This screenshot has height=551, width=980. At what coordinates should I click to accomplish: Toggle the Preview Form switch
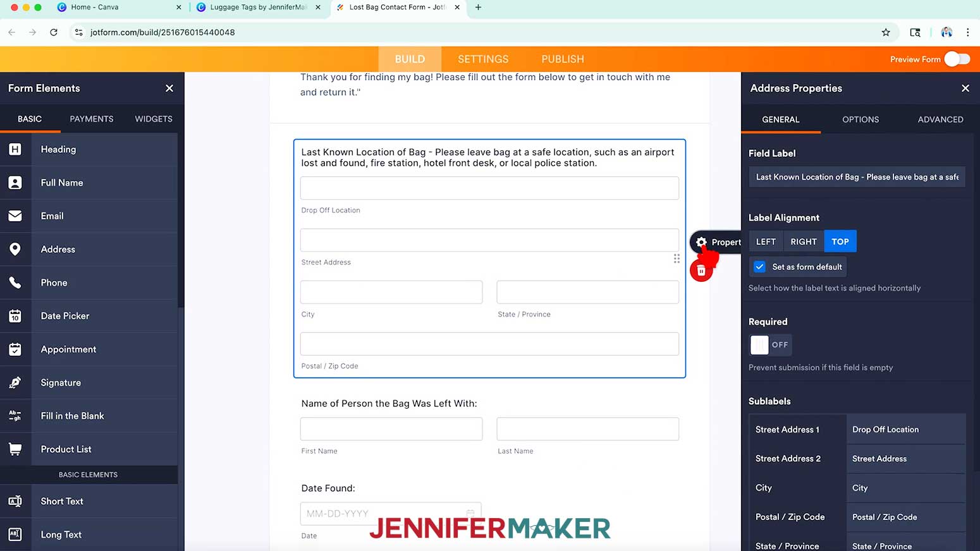(x=957, y=59)
